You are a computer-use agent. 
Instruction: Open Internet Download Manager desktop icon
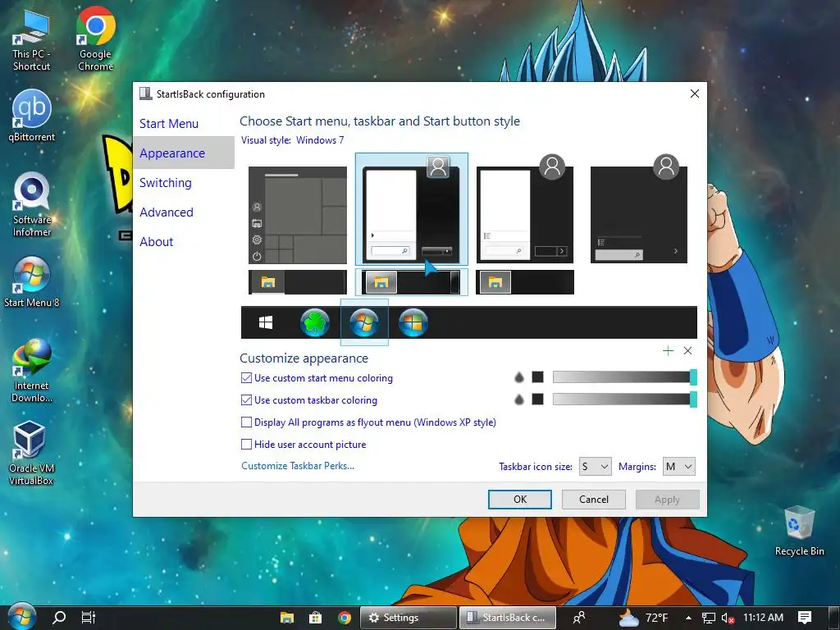pos(32,371)
